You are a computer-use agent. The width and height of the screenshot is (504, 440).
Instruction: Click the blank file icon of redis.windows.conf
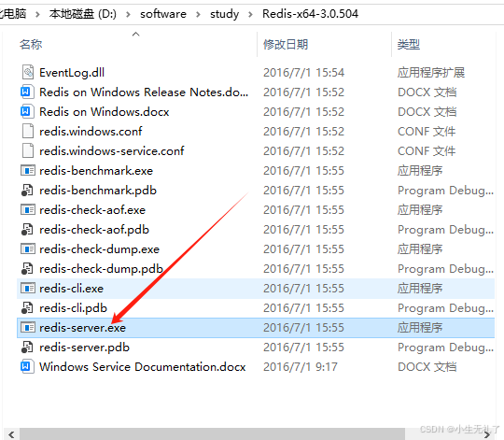(x=28, y=131)
